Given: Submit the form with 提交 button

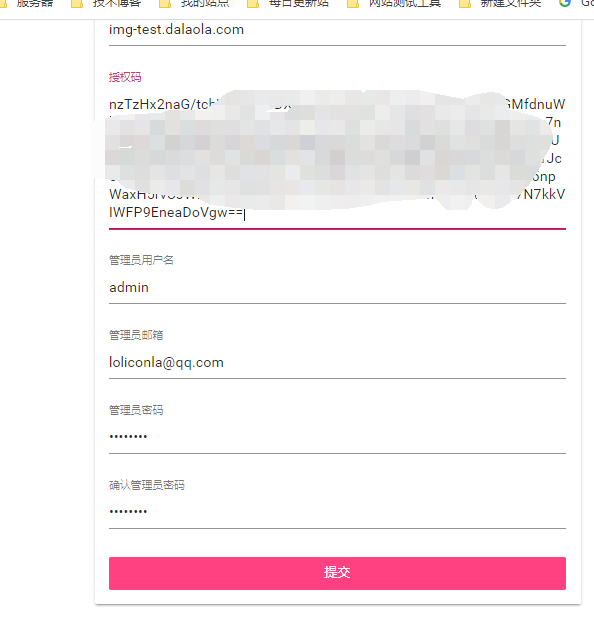Looking at the screenshot, I should coord(337,573).
